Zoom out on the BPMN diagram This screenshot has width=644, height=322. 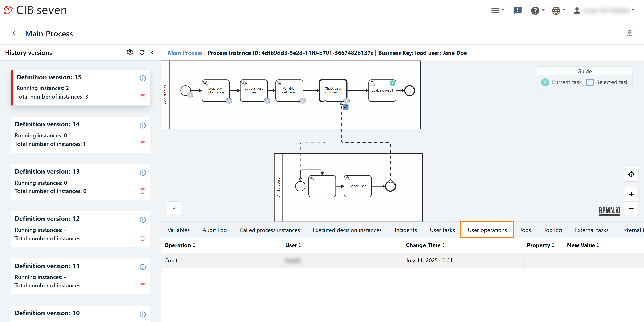[x=631, y=208]
